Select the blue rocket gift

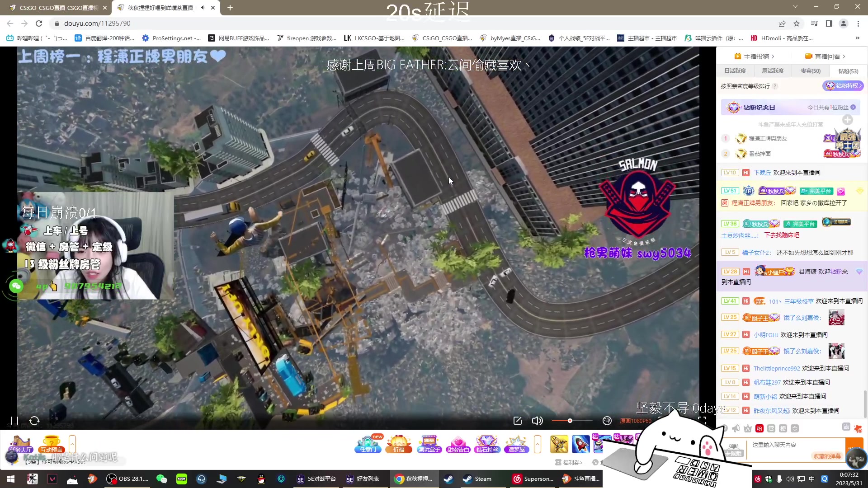pos(580,444)
